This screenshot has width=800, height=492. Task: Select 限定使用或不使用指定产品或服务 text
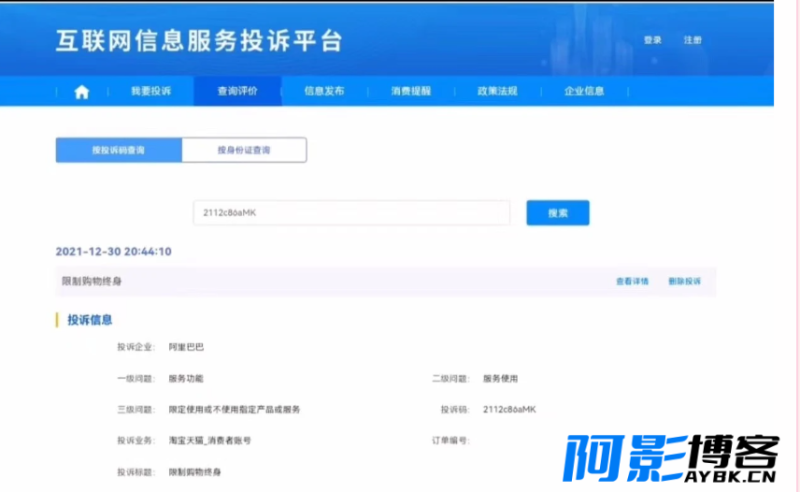234,409
